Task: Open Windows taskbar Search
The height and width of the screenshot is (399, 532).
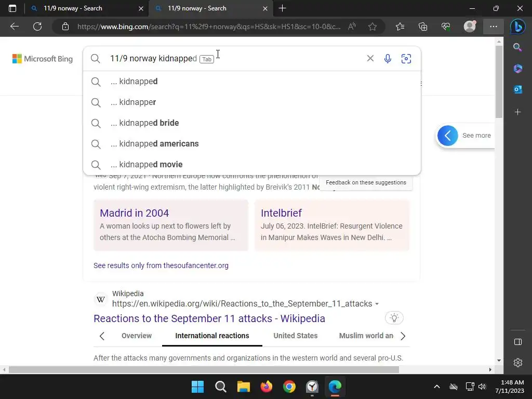Action: [220, 387]
